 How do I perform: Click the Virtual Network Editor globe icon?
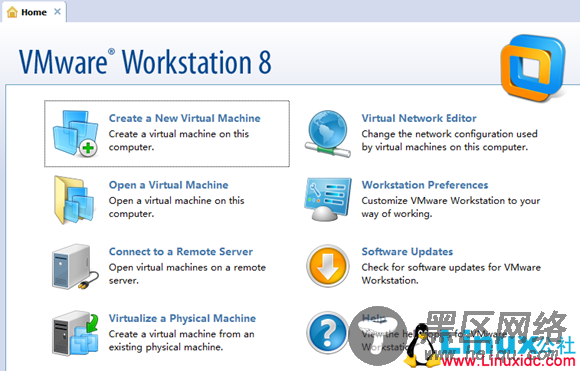[x=328, y=134]
